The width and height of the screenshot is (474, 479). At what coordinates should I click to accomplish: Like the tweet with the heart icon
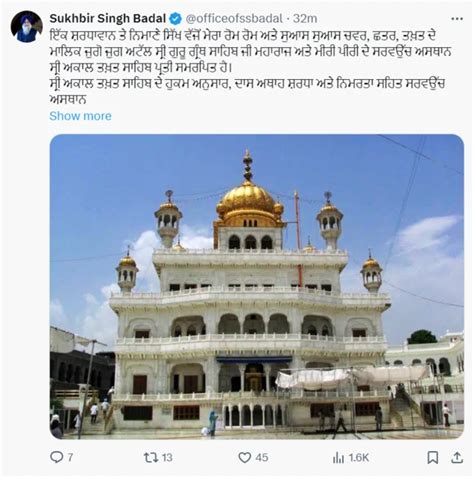(x=244, y=457)
